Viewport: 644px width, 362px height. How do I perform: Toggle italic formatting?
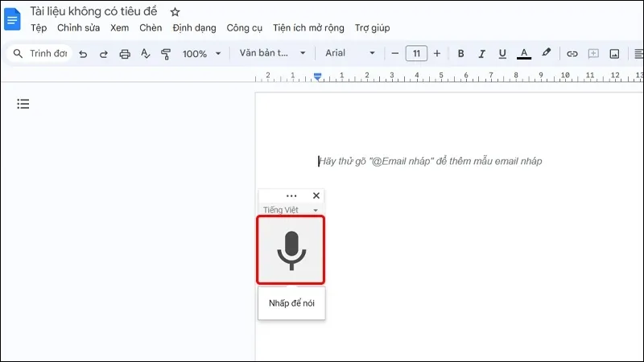point(481,54)
